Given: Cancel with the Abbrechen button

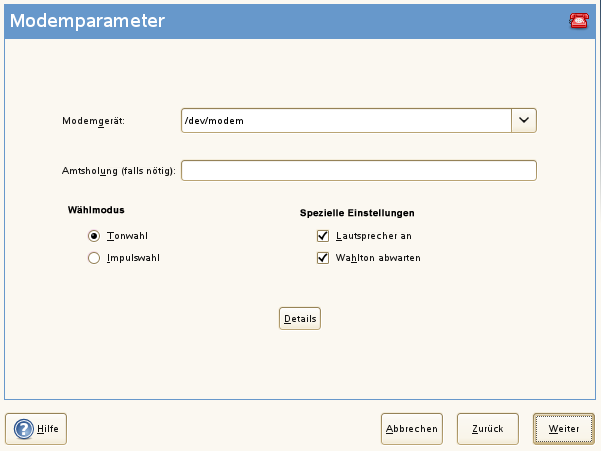Looking at the screenshot, I should coord(412,429).
